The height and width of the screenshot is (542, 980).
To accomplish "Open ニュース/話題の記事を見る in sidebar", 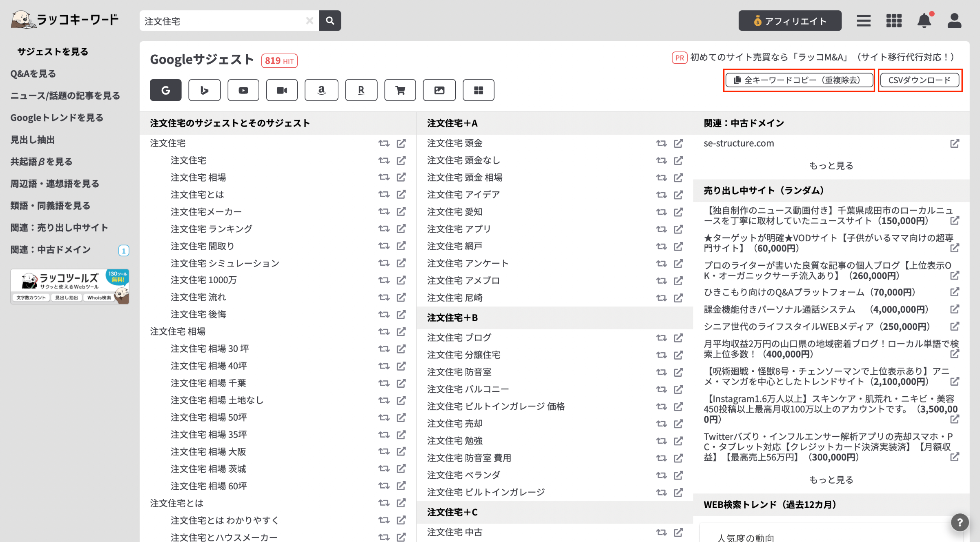I will pos(65,96).
